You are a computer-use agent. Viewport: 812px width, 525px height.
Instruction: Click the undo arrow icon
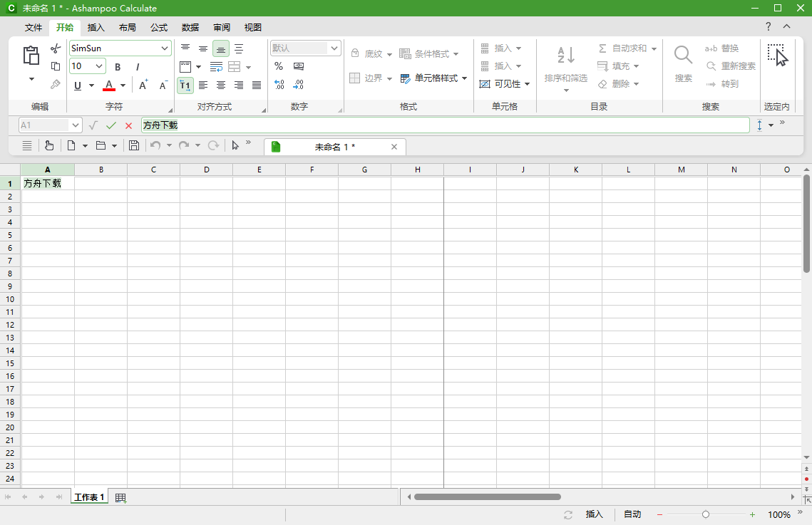click(x=155, y=145)
